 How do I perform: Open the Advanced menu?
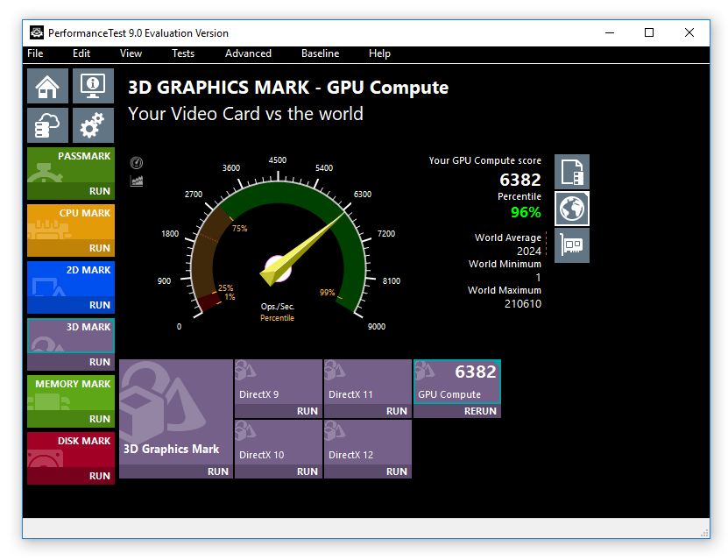248,53
